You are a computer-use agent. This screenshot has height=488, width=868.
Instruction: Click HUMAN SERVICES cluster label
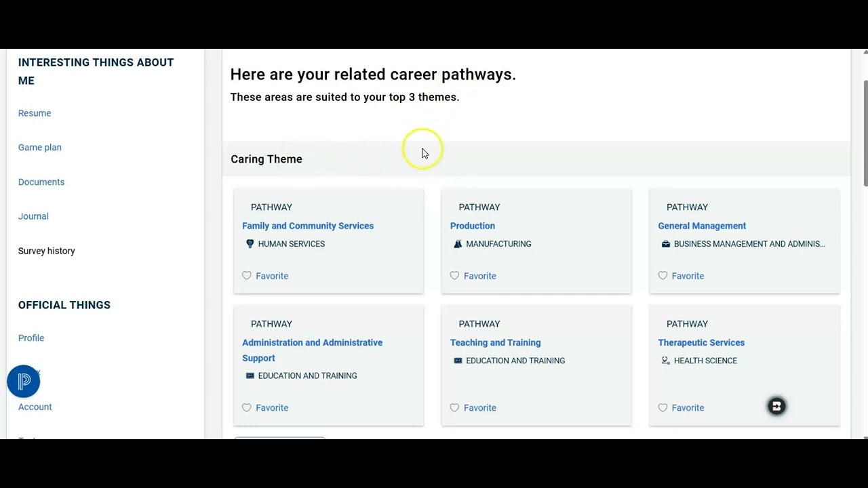(x=292, y=244)
